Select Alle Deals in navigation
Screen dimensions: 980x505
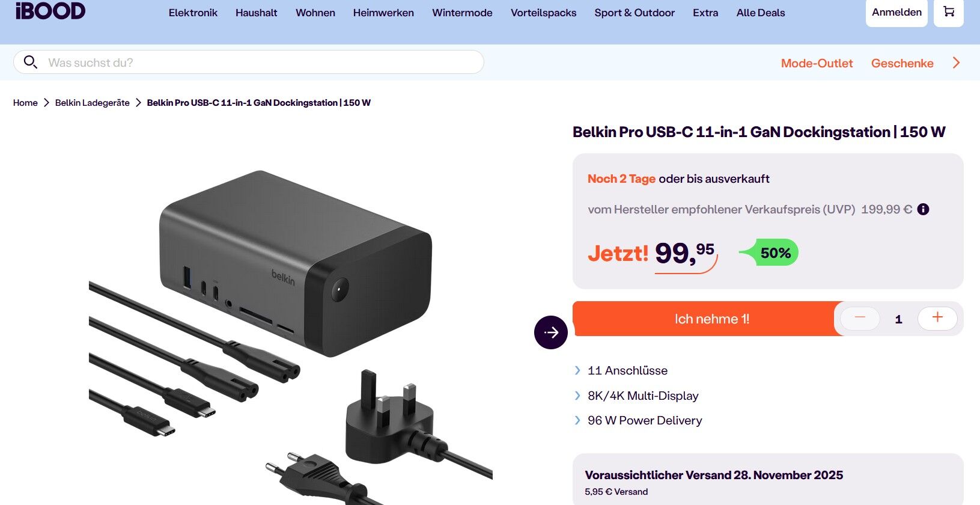(761, 13)
